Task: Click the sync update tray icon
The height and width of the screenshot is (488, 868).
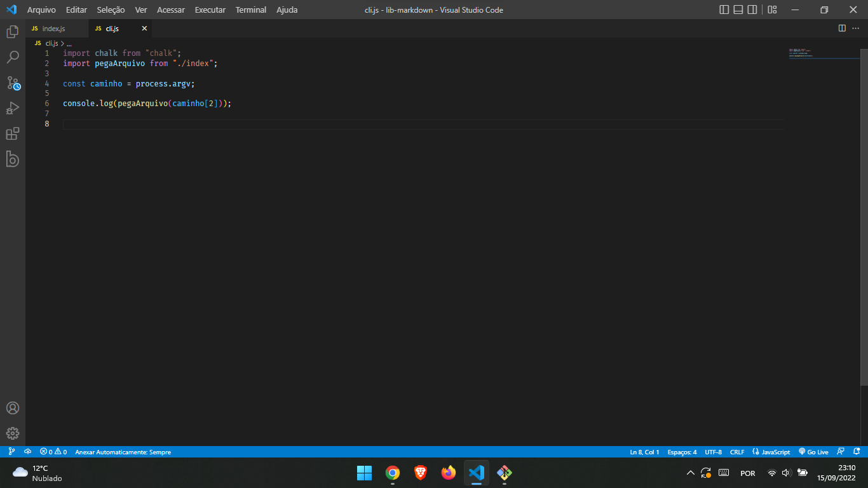Action: pos(706,473)
